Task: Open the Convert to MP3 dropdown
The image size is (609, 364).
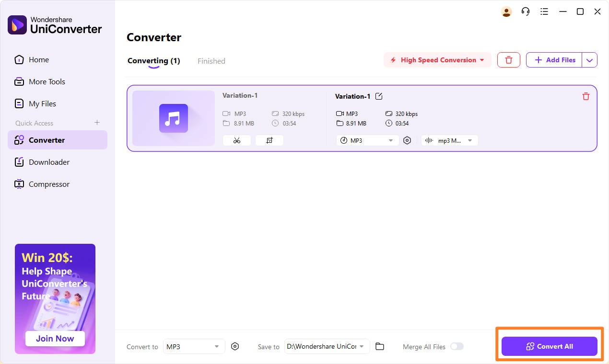Action: pyautogui.click(x=194, y=346)
